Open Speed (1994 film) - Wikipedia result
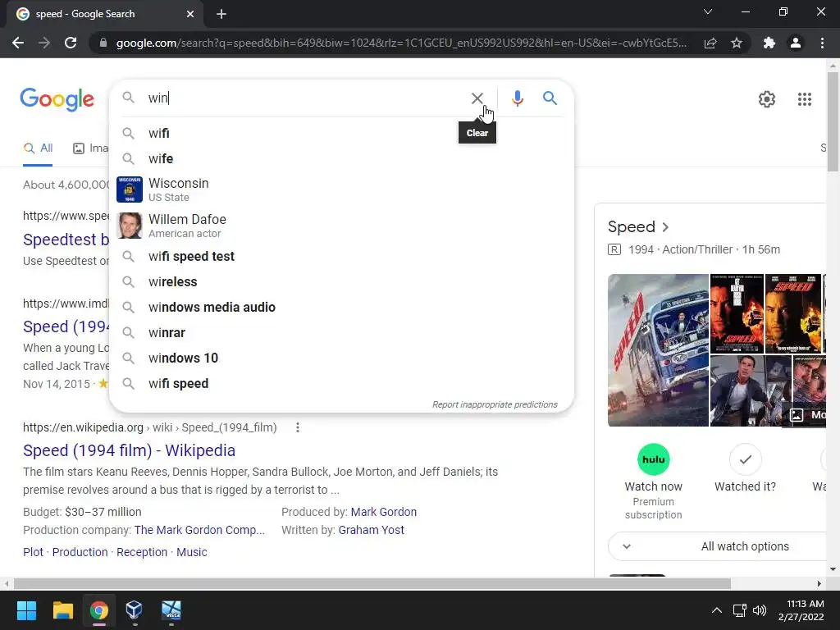The width and height of the screenshot is (840, 630). (129, 450)
